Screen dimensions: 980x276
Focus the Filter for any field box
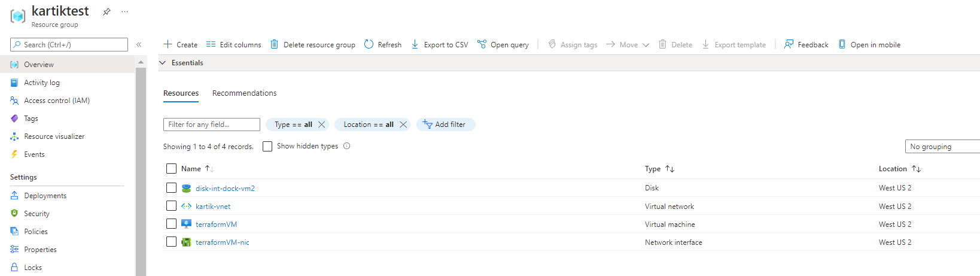(212, 125)
